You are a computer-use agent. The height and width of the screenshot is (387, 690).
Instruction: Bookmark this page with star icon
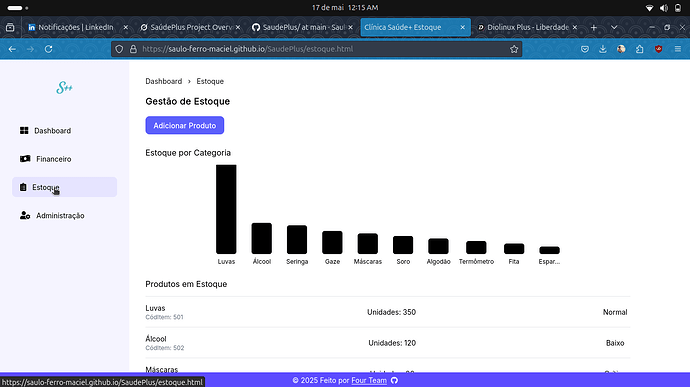tap(514, 49)
